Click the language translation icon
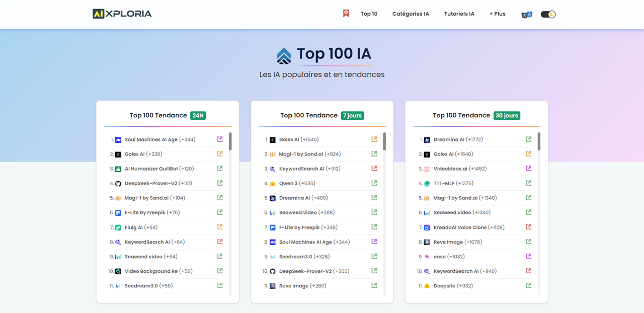The width and height of the screenshot is (644, 313). [527, 15]
